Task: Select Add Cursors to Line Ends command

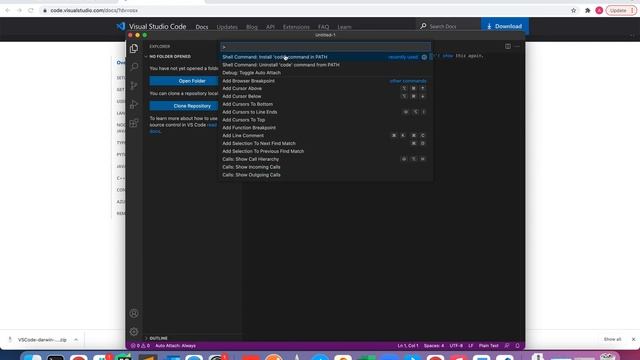Action: (325, 112)
